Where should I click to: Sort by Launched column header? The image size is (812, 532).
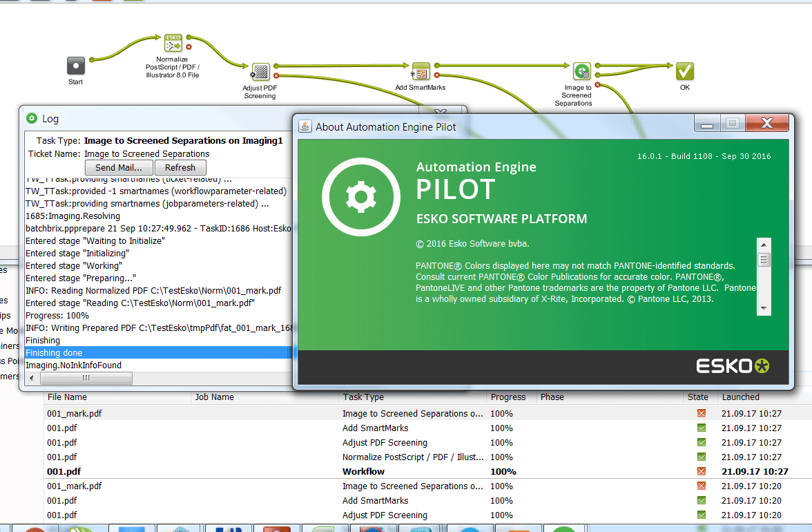(x=740, y=397)
